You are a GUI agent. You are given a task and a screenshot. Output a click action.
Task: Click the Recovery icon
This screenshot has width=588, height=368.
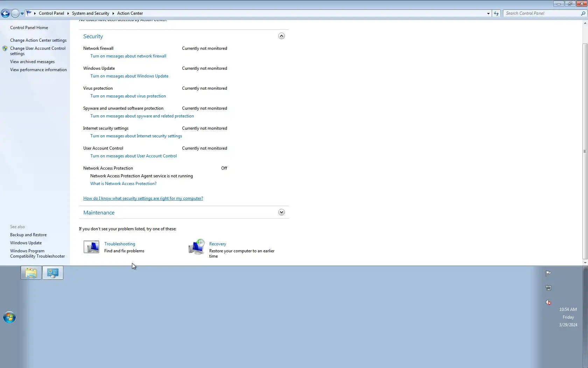coord(197,247)
